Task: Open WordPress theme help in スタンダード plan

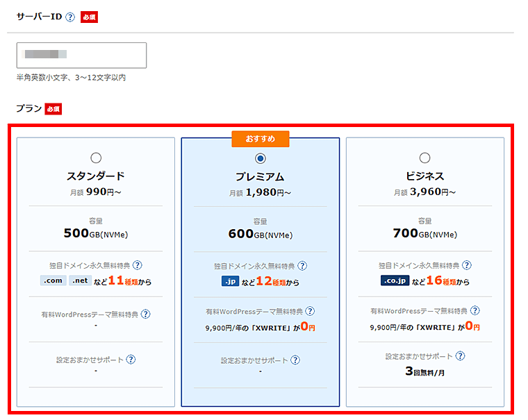Action: (145, 314)
